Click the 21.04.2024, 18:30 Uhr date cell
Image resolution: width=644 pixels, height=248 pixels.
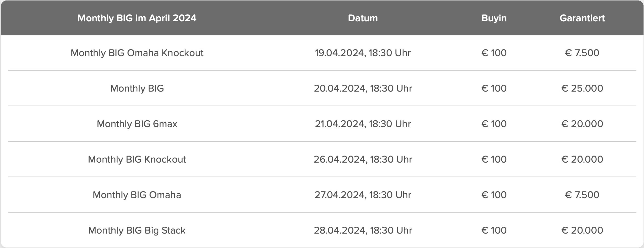pos(363,124)
